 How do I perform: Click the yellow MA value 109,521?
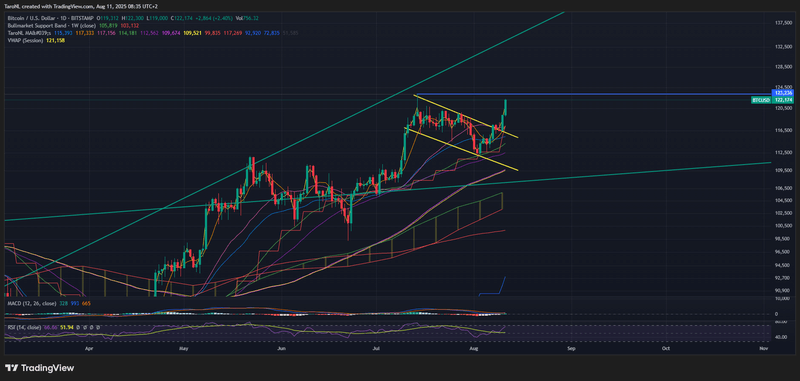[x=192, y=32]
